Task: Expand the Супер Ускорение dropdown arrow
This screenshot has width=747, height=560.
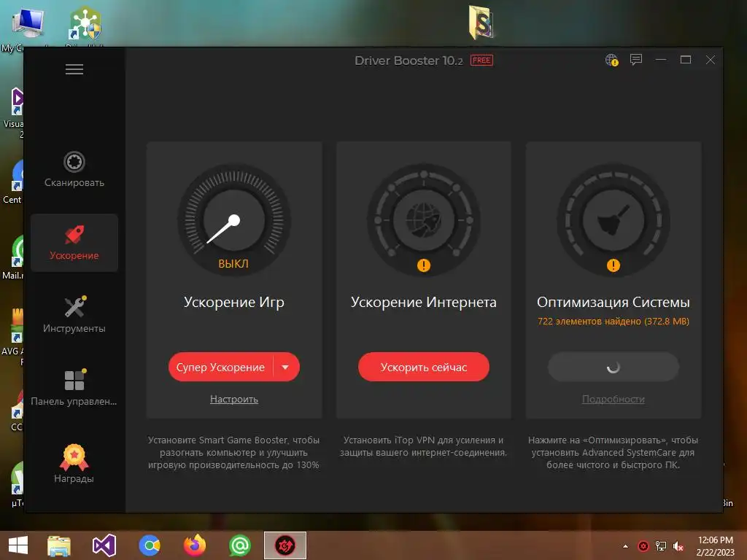Action: [x=285, y=367]
